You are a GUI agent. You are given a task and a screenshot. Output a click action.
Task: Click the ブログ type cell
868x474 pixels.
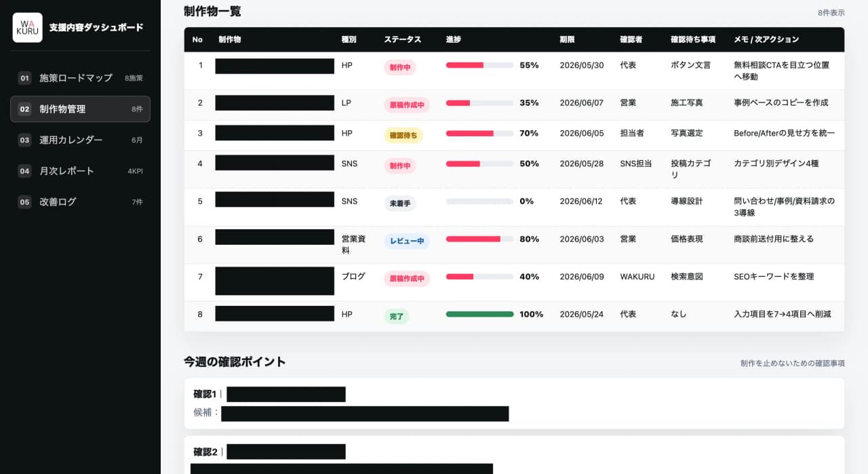(x=353, y=277)
